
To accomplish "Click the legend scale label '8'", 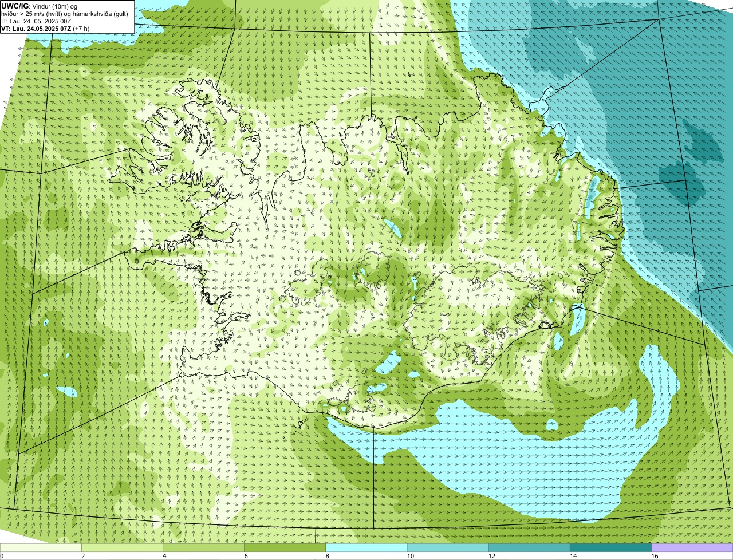I will click(328, 556).
